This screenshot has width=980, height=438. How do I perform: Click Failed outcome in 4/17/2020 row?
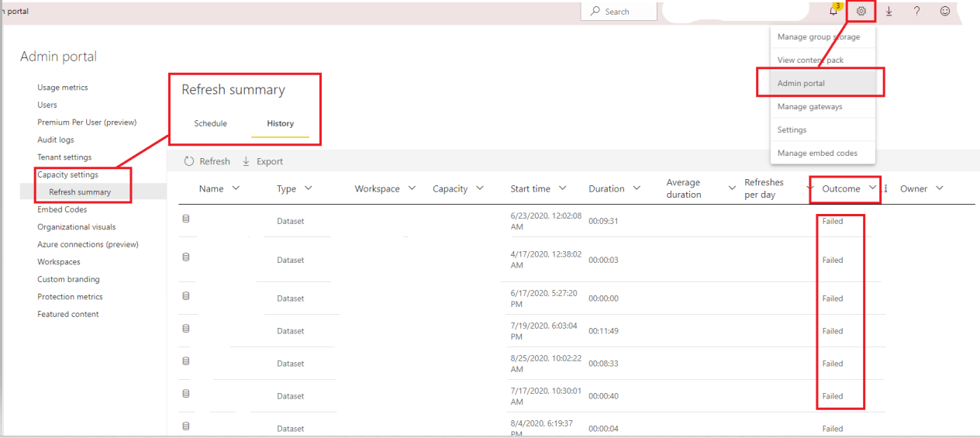pyautogui.click(x=833, y=260)
